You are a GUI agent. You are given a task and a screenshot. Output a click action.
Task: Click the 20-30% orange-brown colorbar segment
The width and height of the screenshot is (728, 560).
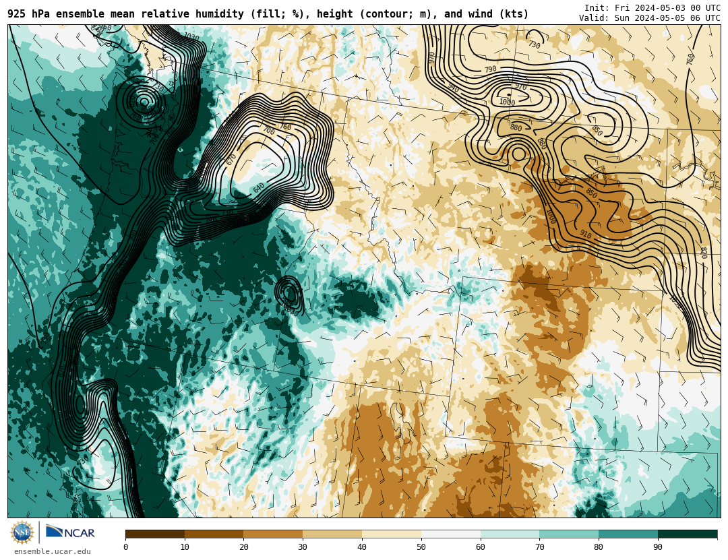274,534
